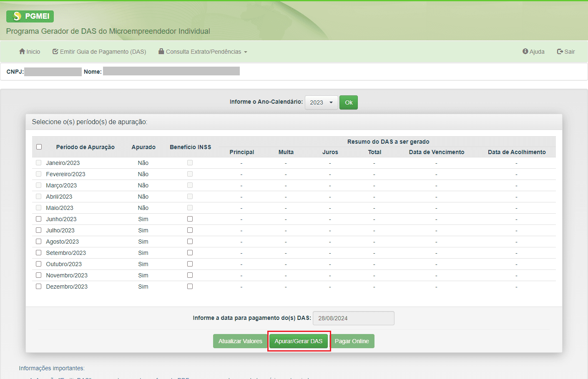Open the Ano-Calendário year dropdown
The width and height of the screenshot is (588, 379).
[321, 102]
